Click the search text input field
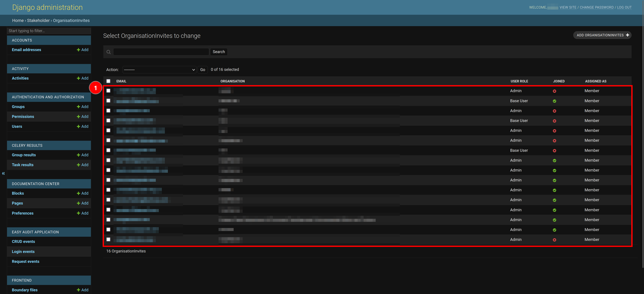This screenshot has width=644, height=294. click(x=161, y=52)
